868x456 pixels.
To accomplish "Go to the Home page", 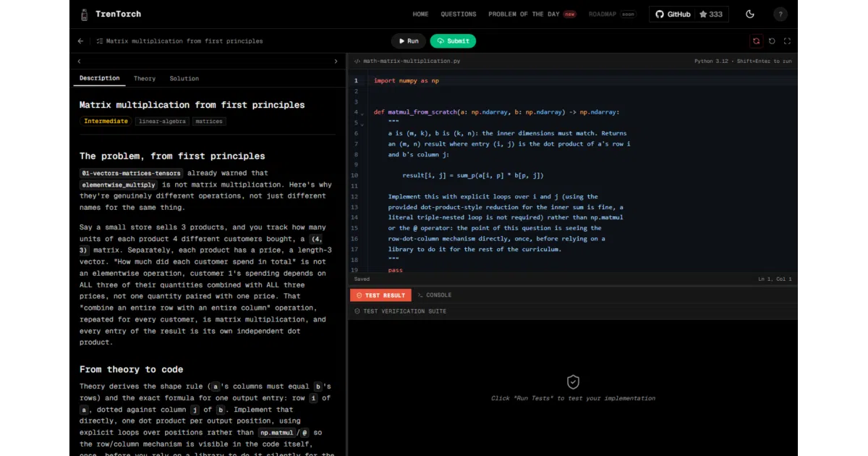I will 420,14.
